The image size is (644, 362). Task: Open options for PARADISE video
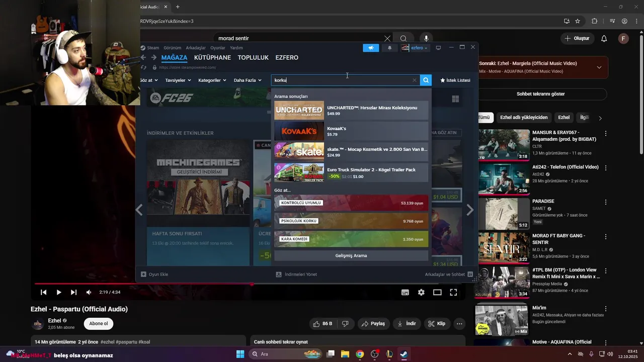click(606, 202)
